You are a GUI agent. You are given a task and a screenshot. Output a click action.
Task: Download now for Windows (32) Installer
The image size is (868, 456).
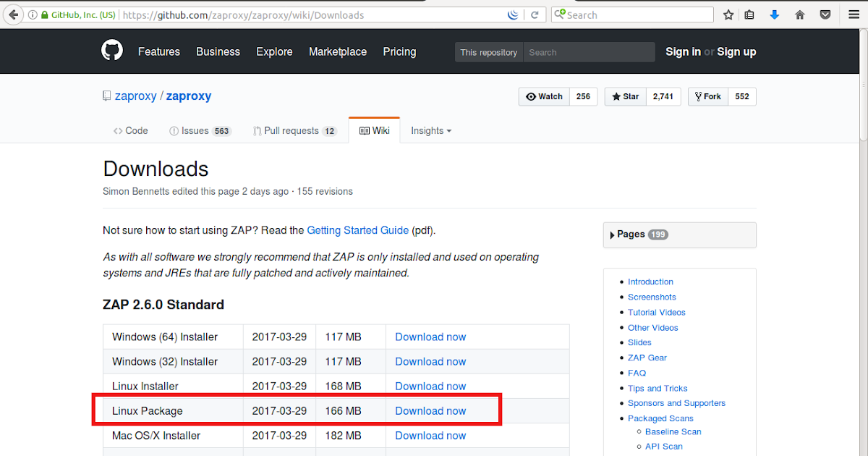point(430,361)
